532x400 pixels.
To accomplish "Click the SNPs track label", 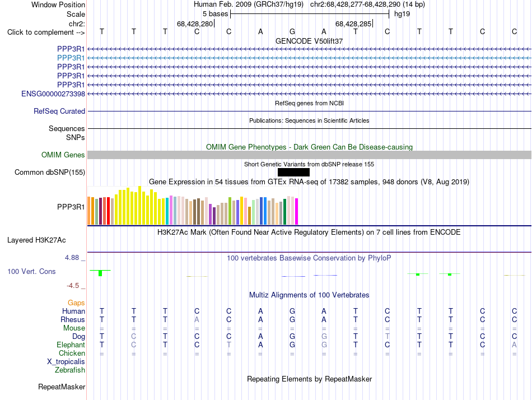I will coord(76,137).
